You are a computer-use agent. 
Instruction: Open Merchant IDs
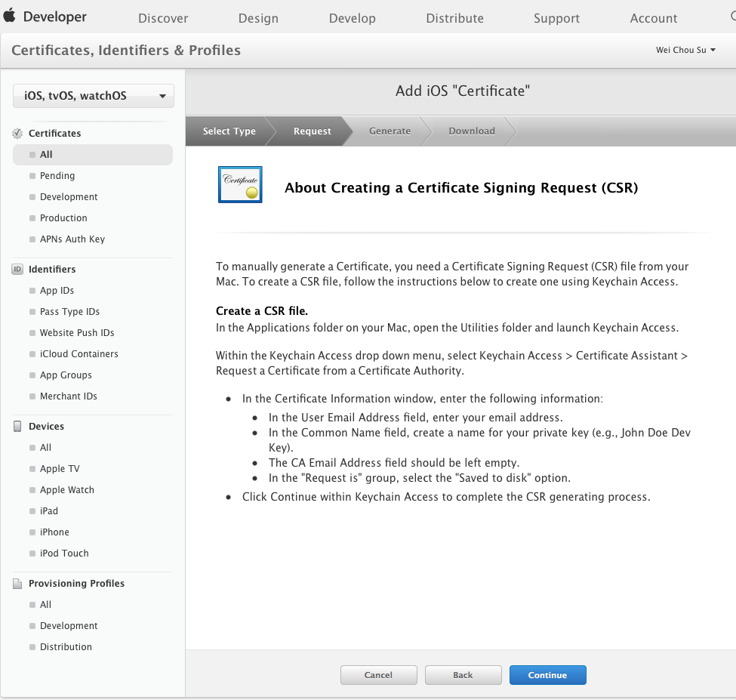[x=69, y=396]
